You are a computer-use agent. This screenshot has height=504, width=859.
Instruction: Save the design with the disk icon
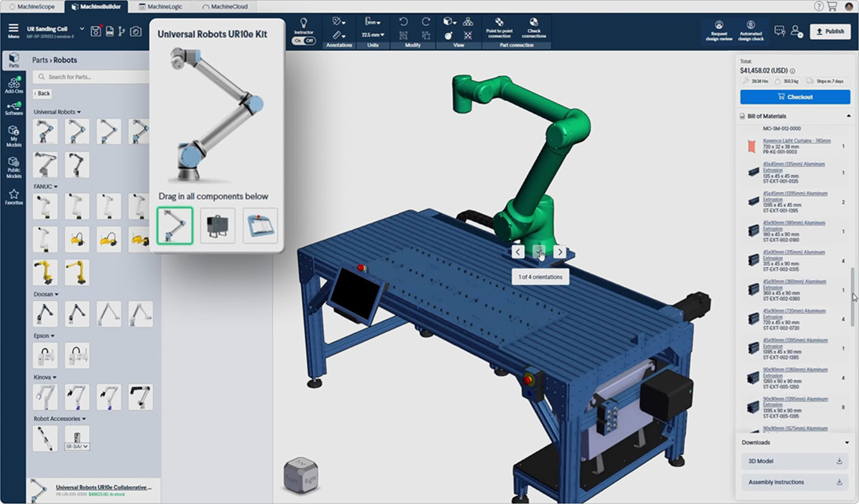coord(96,31)
